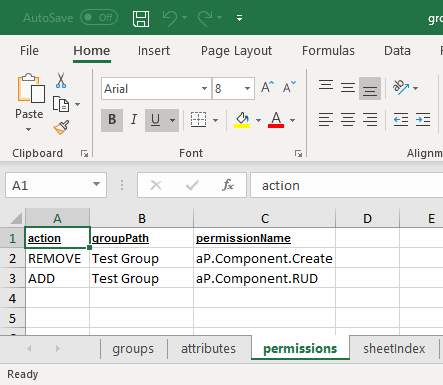The image size is (443, 385).
Task: Increase cell indent
Action: click(x=423, y=120)
